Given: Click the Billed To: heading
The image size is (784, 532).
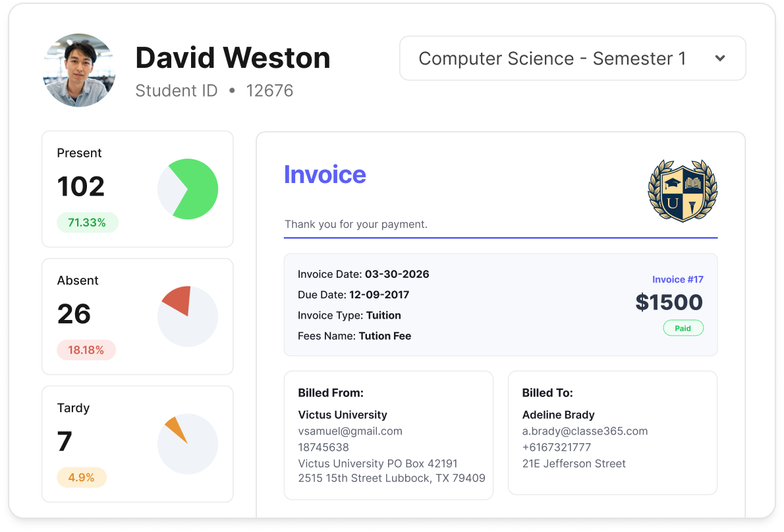Looking at the screenshot, I should click(x=547, y=392).
